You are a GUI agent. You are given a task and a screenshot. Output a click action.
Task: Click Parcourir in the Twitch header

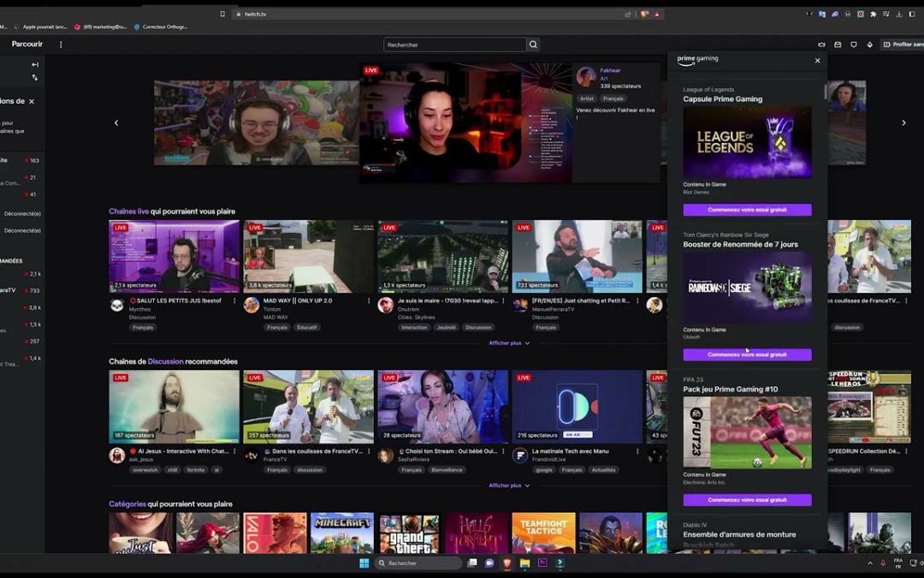pos(27,45)
